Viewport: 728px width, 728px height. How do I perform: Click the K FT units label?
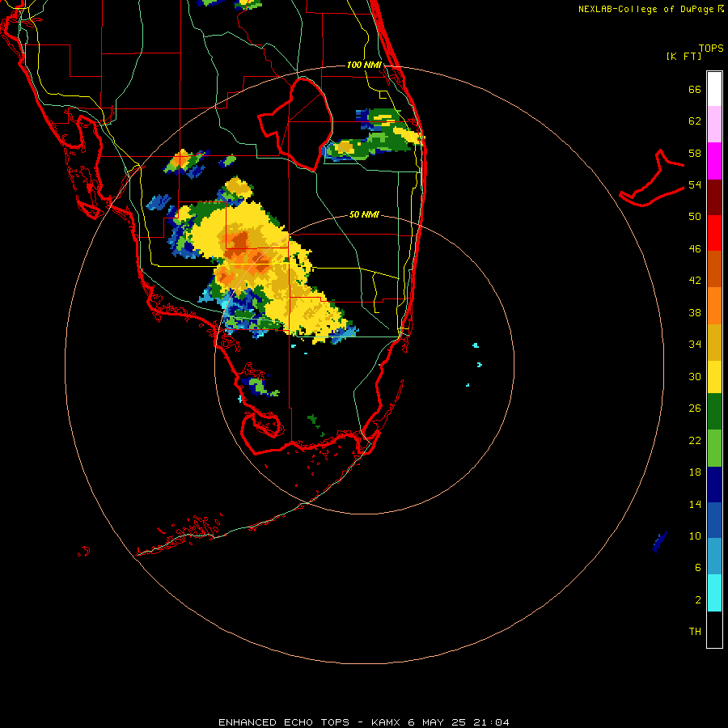tap(684, 56)
